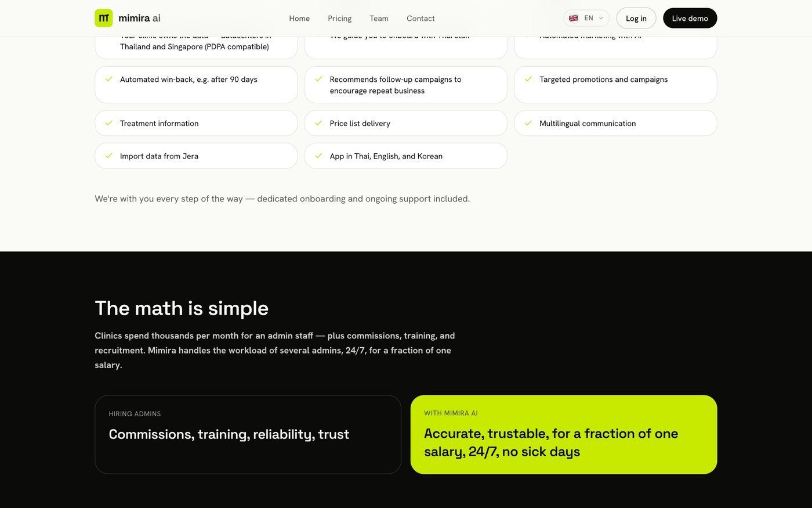This screenshot has width=812, height=508.
Task: Click the UK flag language icon
Action: (574, 18)
